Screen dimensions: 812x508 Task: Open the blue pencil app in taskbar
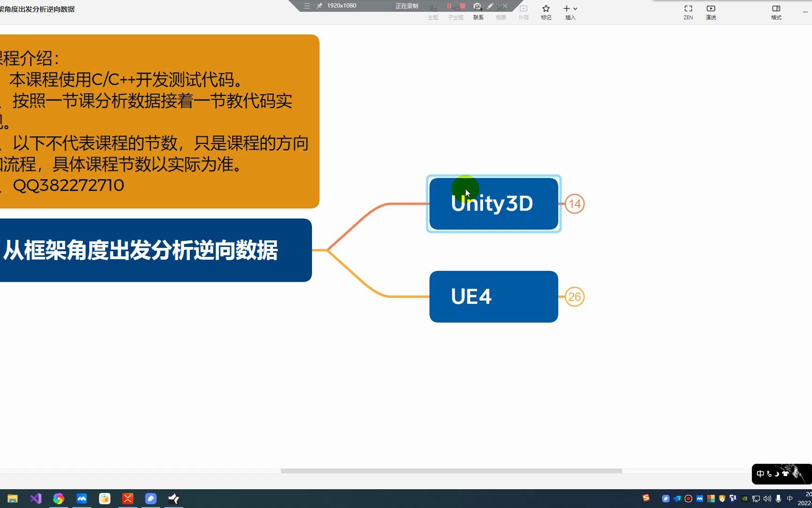pos(151,499)
